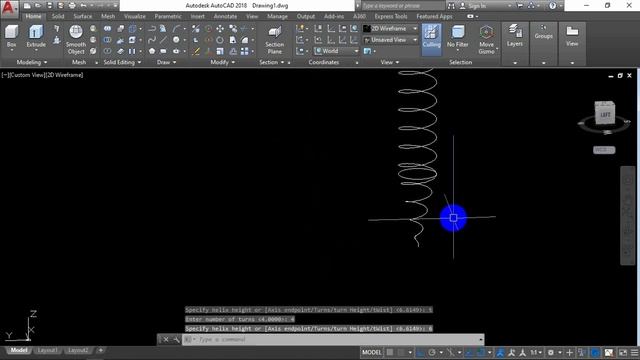Viewport: 640px width, 360px height.
Task: Open the Express Tools ribbon tab
Action: pos(391,16)
